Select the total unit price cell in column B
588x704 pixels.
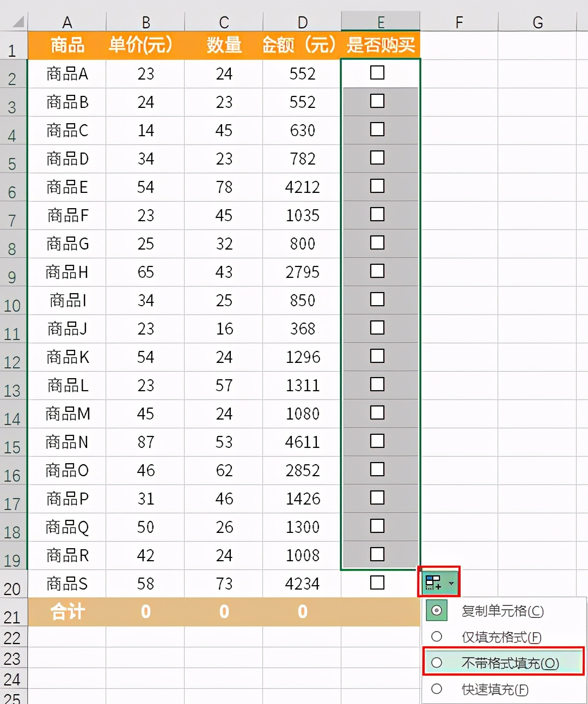coord(145,612)
